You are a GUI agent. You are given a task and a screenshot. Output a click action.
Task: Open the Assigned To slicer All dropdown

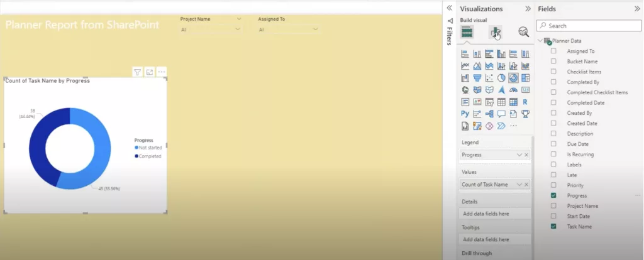point(288,30)
